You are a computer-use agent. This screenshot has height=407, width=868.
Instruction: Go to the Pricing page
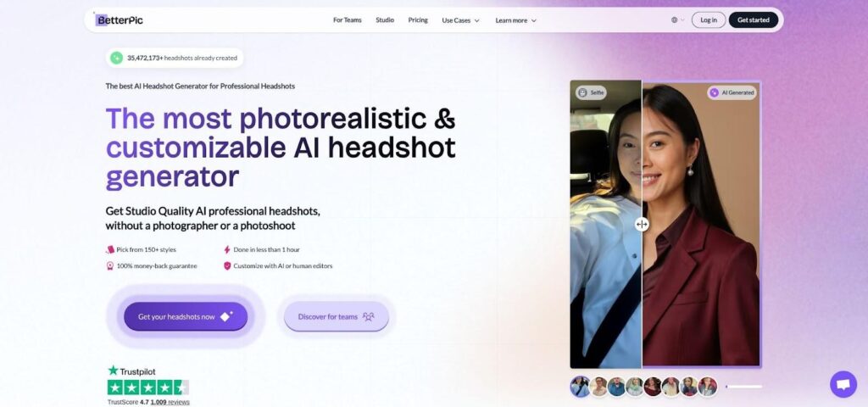pos(418,20)
